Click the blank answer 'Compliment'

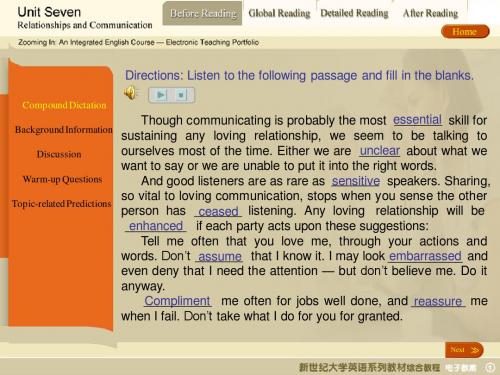177,301
